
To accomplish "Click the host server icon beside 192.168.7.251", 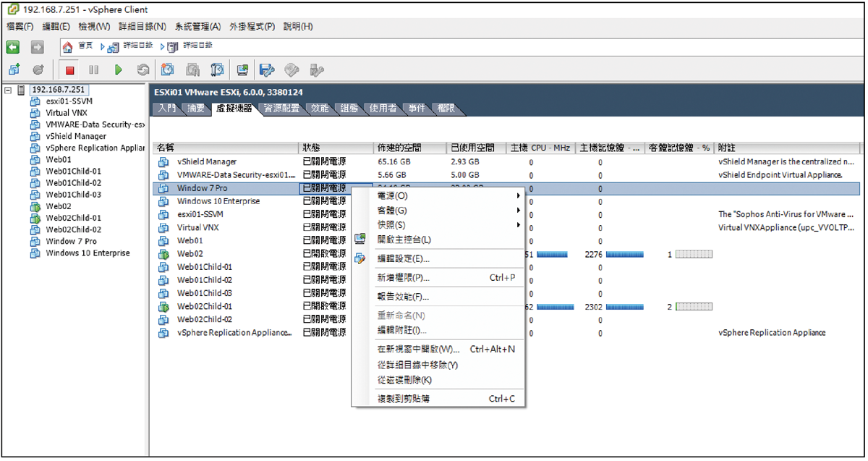I will click(x=21, y=90).
